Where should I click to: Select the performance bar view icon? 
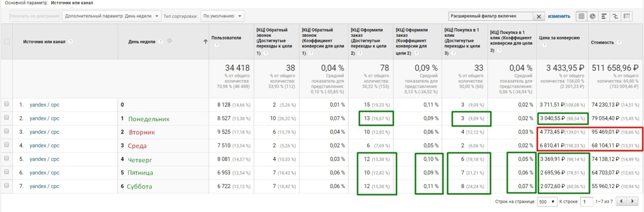[604, 16]
